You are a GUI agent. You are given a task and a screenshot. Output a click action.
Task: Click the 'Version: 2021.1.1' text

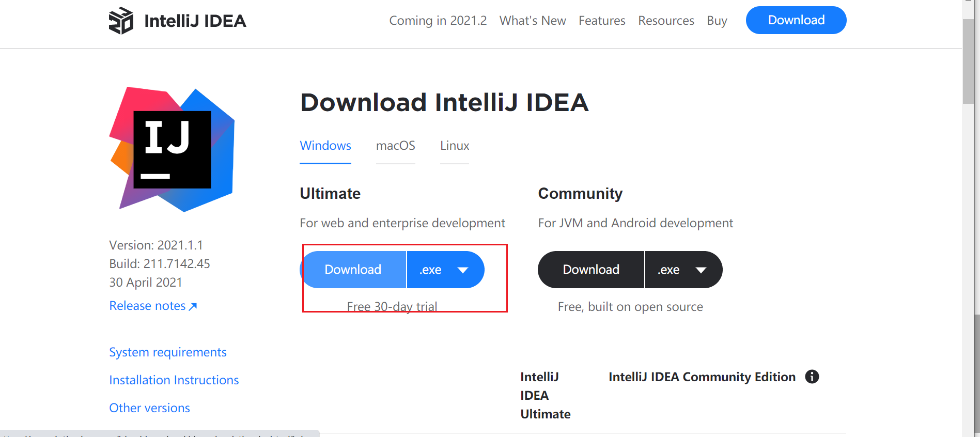(156, 245)
